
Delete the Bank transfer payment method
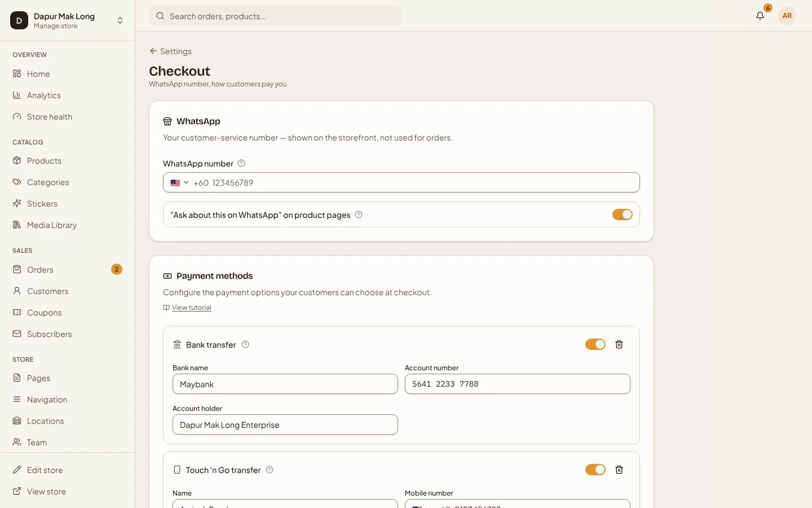click(x=619, y=344)
